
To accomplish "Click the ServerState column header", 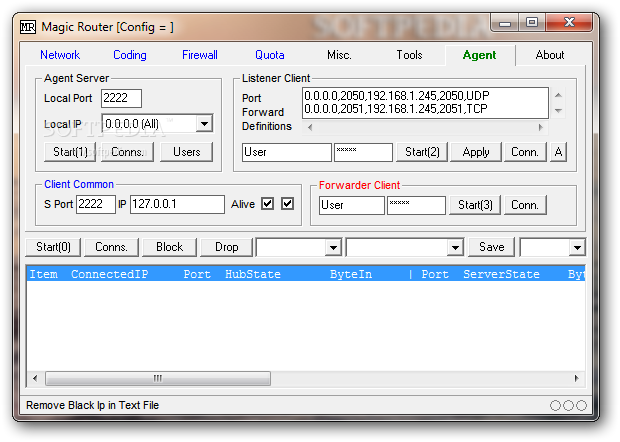I will click(x=501, y=274).
